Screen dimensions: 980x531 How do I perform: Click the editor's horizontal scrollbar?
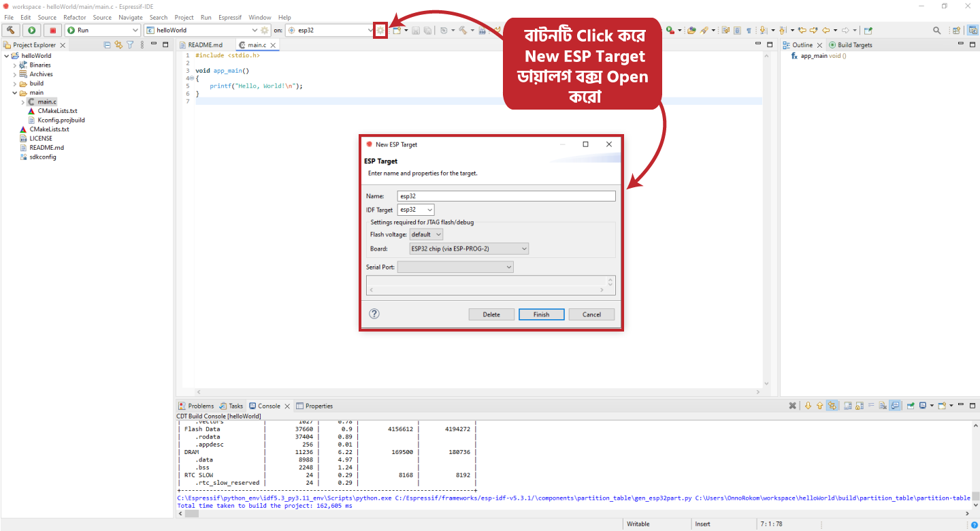click(476, 392)
